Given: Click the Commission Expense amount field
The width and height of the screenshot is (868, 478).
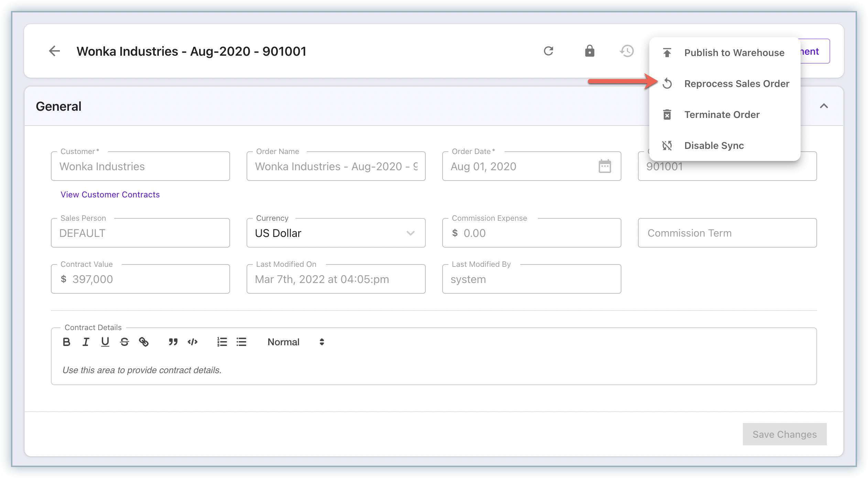Looking at the screenshot, I should pyautogui.click(x=532, y=233).
